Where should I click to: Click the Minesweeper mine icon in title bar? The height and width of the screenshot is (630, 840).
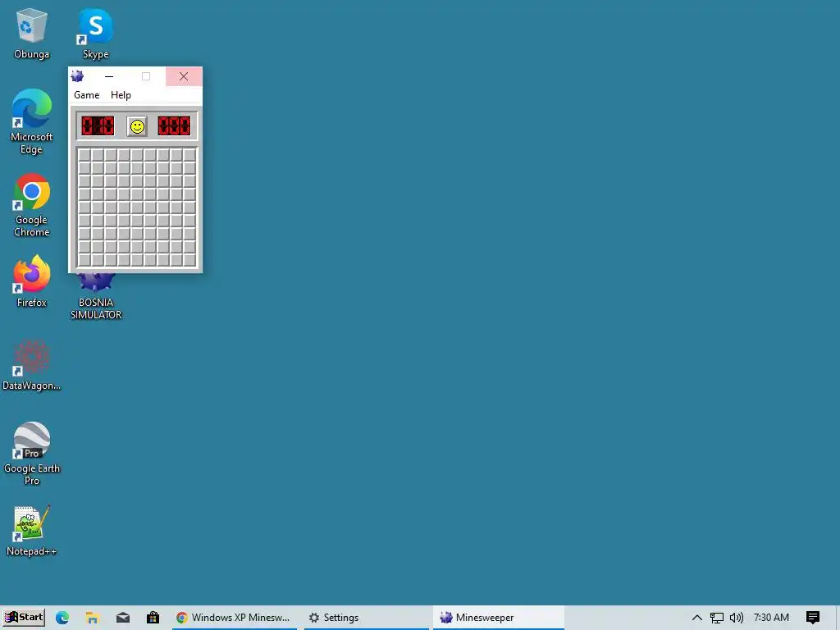point(77,76)
